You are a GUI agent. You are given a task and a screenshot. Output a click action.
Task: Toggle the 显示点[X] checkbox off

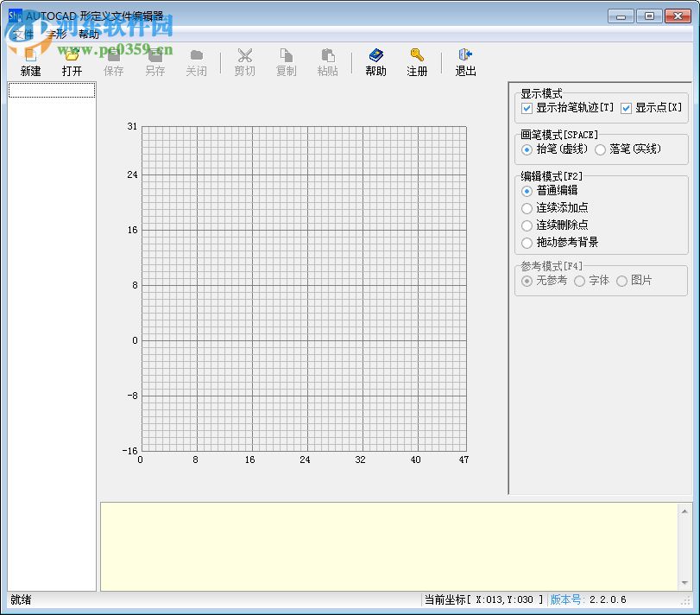click(x=625, y=108)
